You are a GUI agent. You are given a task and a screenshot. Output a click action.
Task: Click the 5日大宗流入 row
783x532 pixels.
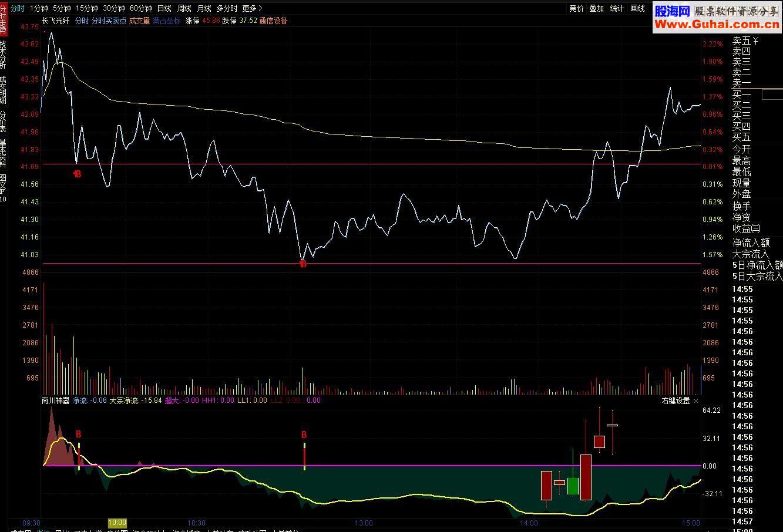(x=757, y=276)
